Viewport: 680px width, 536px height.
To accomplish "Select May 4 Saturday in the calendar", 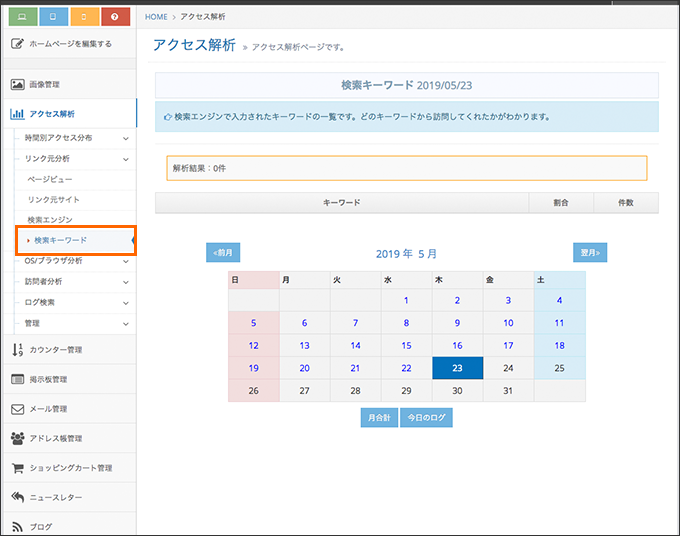I will point(559,300).
